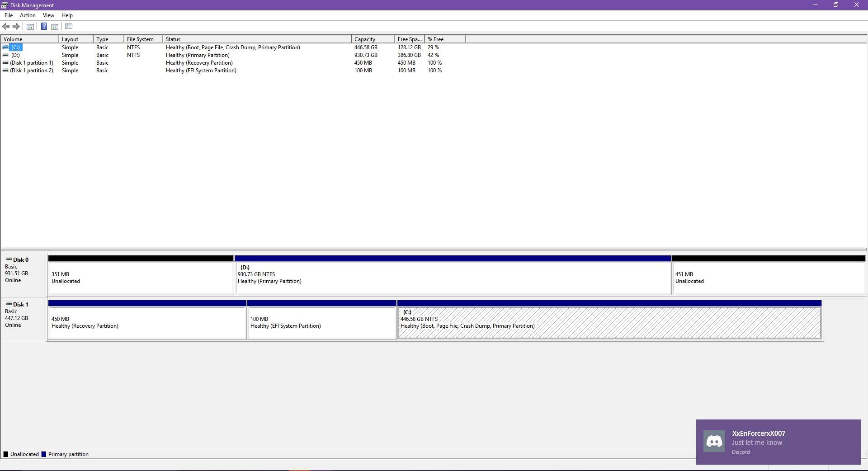The image size is (868, 471).
Task: Select the (Disk 1 partition 1) volume row
Action: click(233, 63)
